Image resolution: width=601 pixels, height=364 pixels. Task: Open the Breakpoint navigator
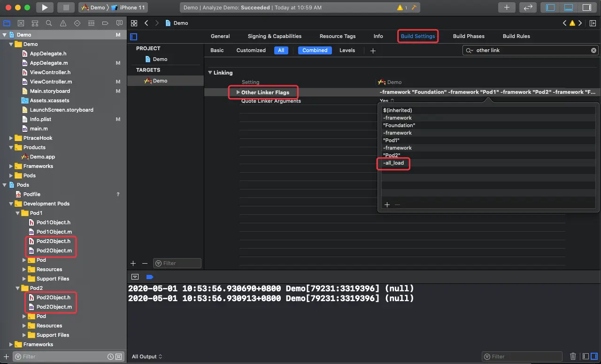[105, 23]
